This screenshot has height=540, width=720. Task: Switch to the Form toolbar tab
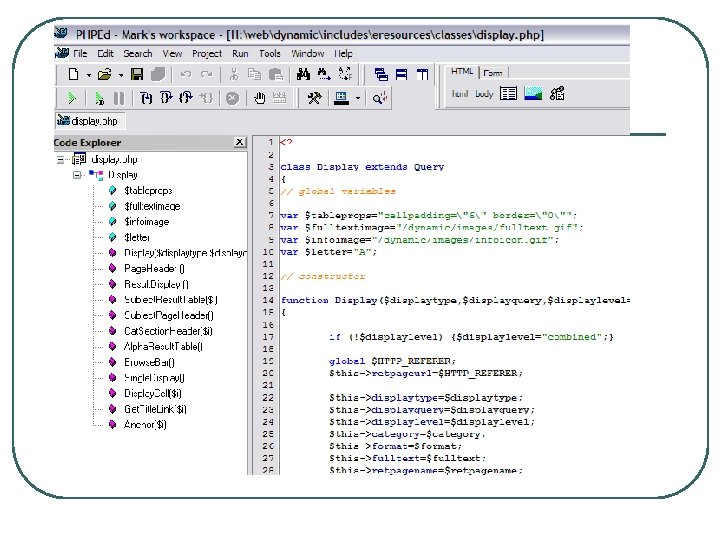(493, 73)
